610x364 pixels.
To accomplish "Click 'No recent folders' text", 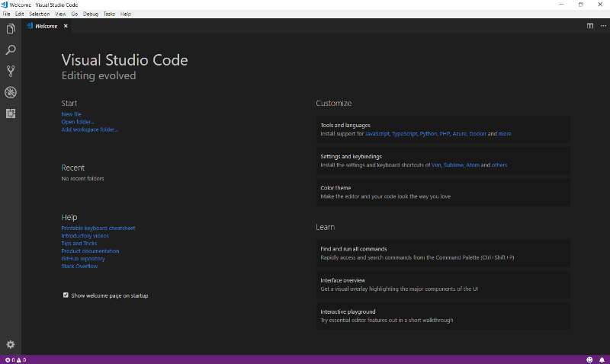I will tap(82, 179).
